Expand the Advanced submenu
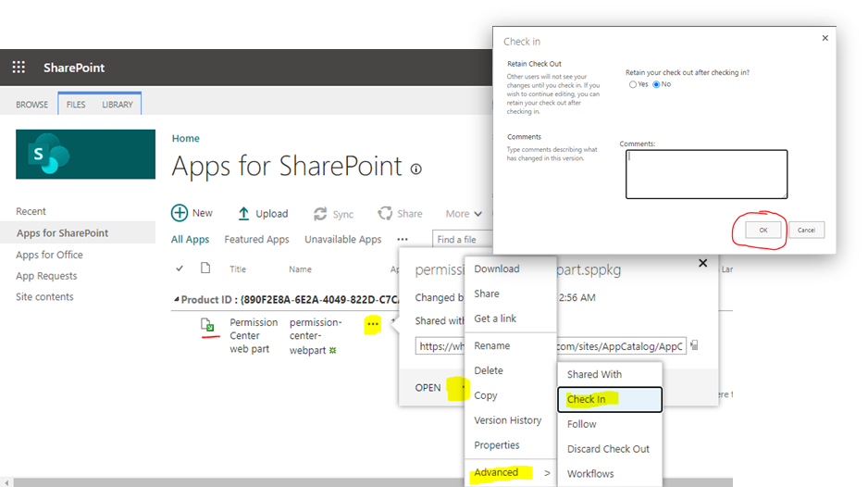The image size is (868, 487). (x=511, y=472)
